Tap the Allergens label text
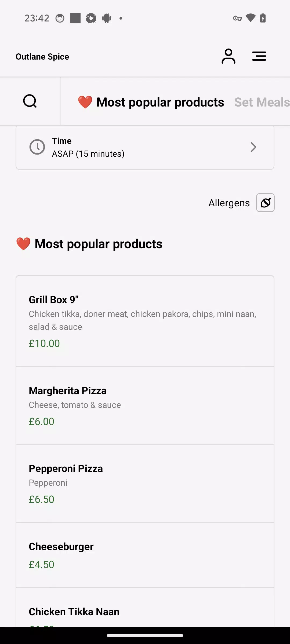The height and width of the screenshot is (644, 290). click(229, 203)
